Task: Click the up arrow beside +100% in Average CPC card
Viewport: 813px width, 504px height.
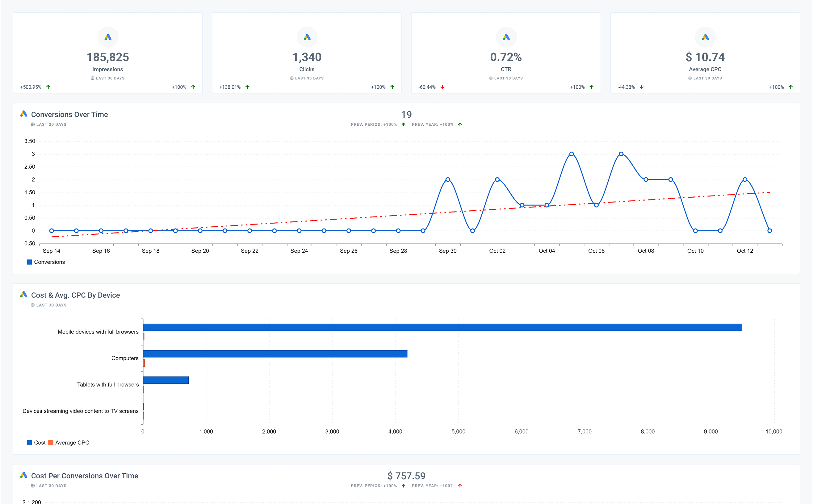Action: click(791, 87)
